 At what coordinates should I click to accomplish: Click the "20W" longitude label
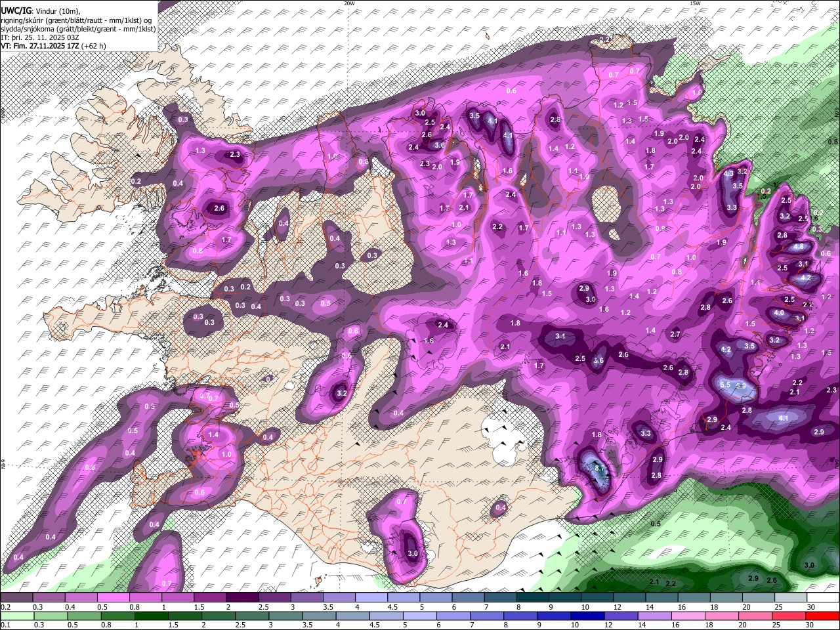coord(349,3)
